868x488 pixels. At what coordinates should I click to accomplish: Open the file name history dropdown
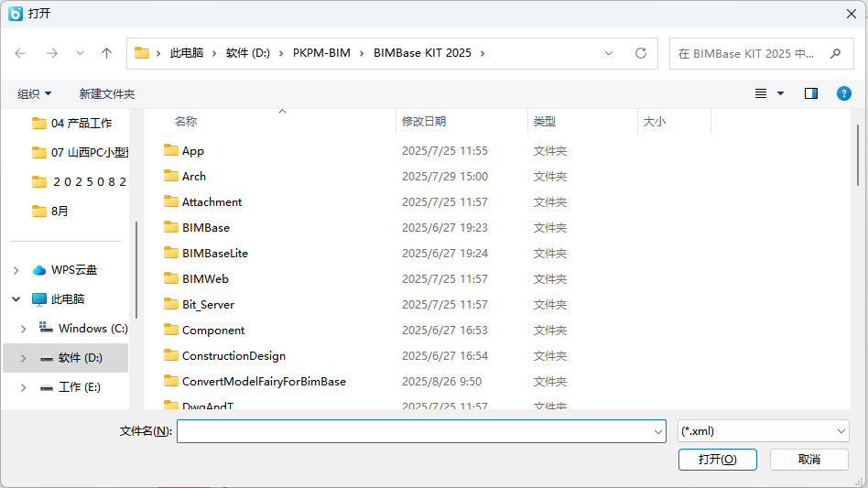pyautogui.click(x=658, y=431)
